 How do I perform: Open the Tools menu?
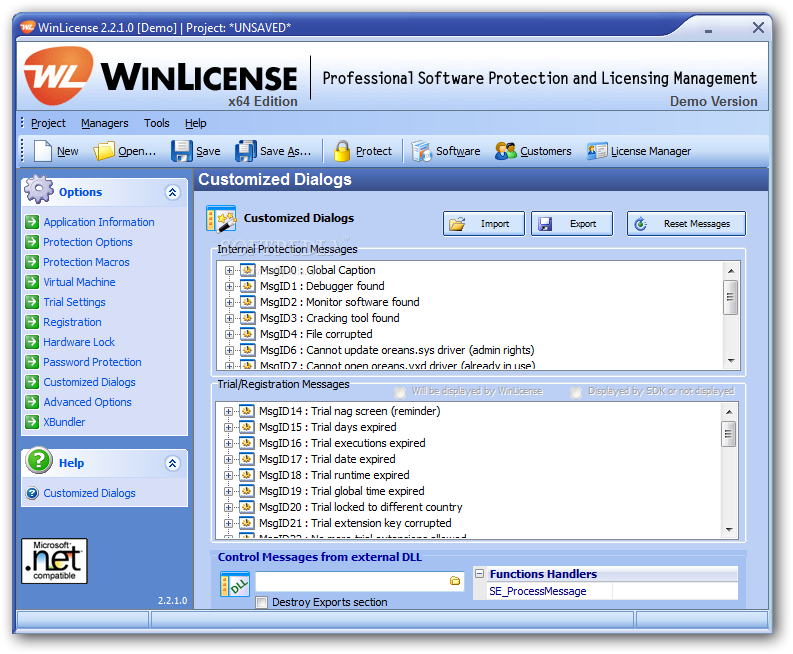[157, 123]
